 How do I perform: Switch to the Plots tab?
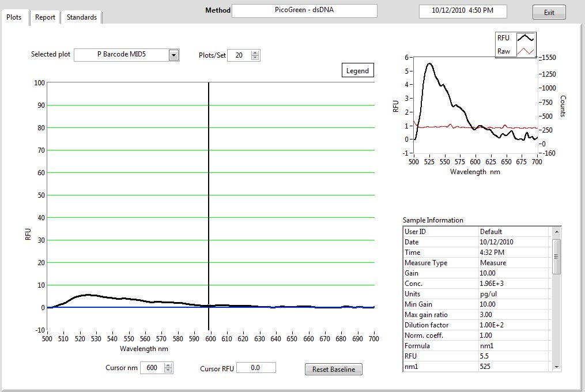14,17
